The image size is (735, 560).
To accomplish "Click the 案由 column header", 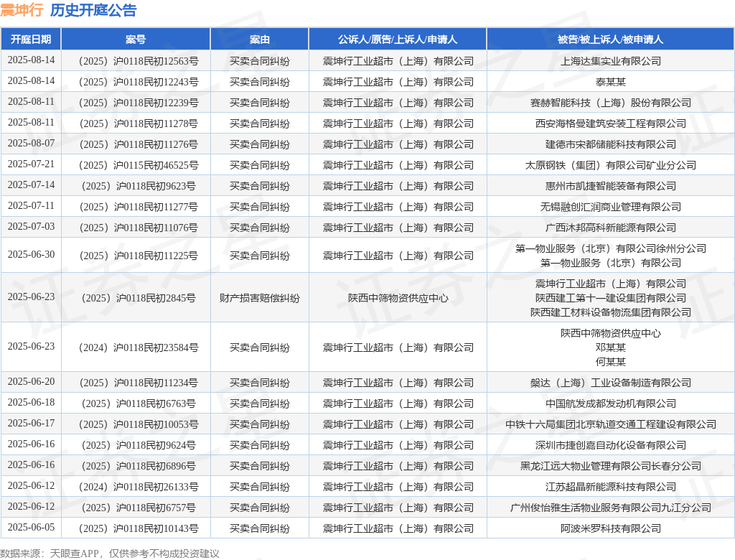I will [260, 39].
